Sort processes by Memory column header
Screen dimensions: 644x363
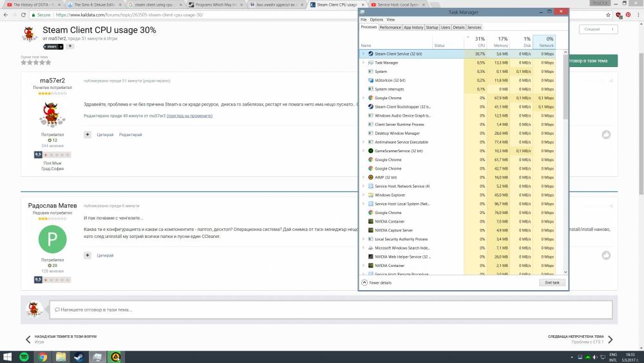point(498,41)
